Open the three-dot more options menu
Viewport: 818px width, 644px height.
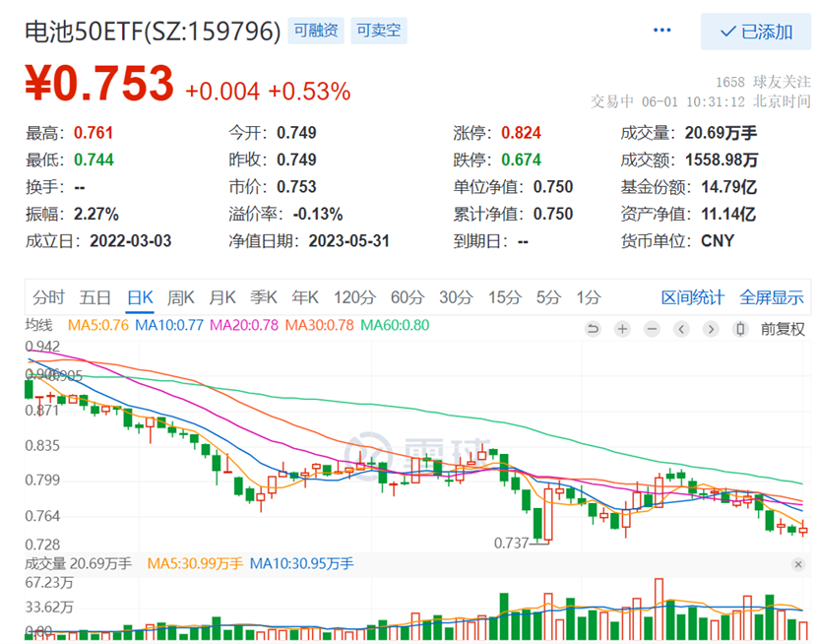click(662, 31)
